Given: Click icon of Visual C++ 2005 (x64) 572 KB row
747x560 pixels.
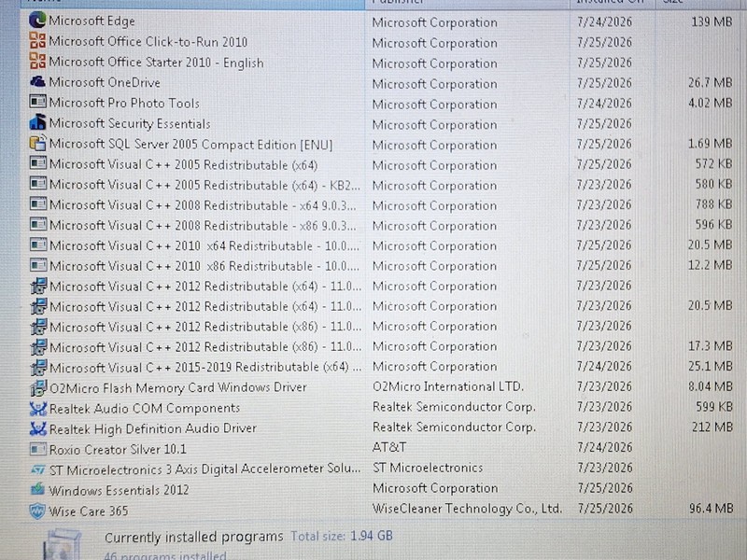Looking at the screenshot, I should [37, 163].
